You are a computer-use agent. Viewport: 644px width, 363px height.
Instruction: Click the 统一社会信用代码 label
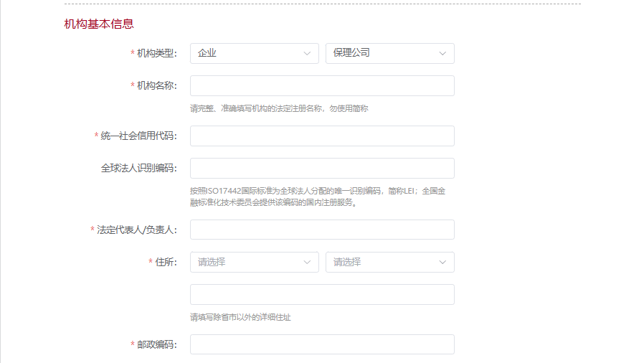coord(139,136)
